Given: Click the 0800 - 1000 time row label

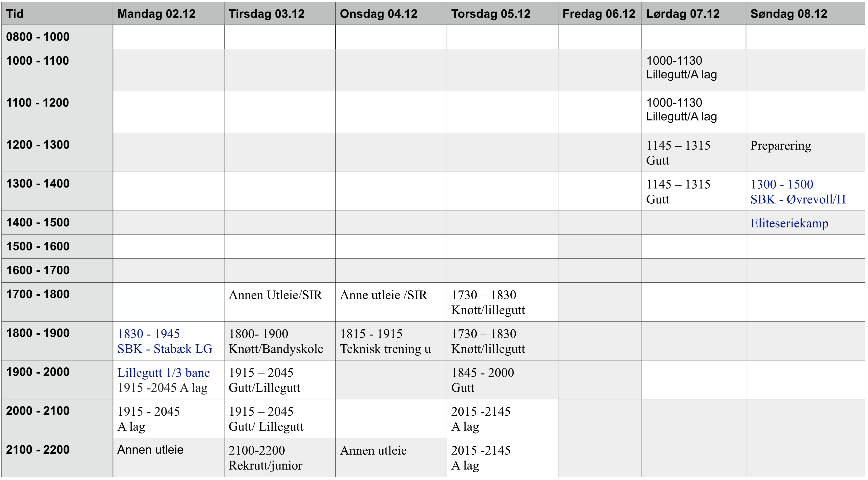Looking at the screenshot, I should coord(38,37).
